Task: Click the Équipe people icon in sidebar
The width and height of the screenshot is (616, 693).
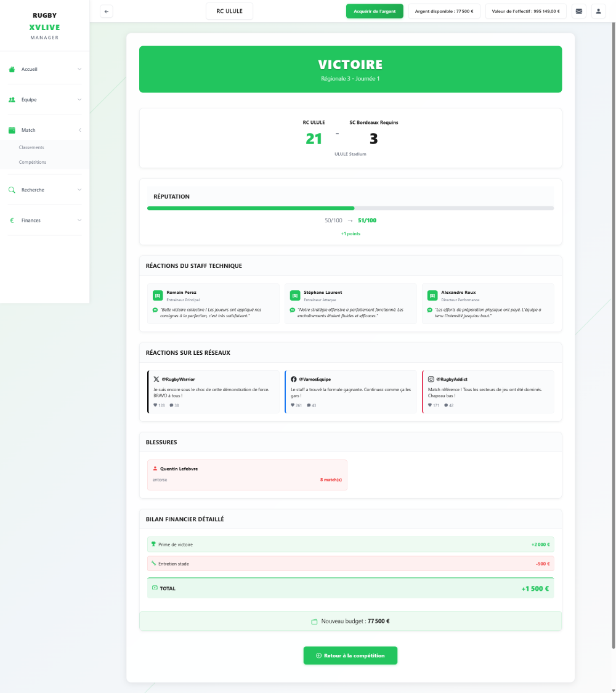Action: [12, 100]
